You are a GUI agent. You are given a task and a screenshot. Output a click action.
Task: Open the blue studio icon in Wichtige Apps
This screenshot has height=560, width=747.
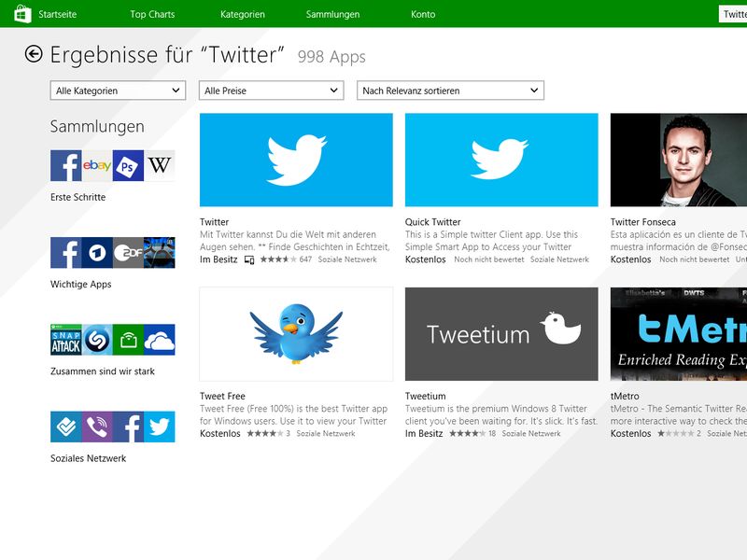159,252
